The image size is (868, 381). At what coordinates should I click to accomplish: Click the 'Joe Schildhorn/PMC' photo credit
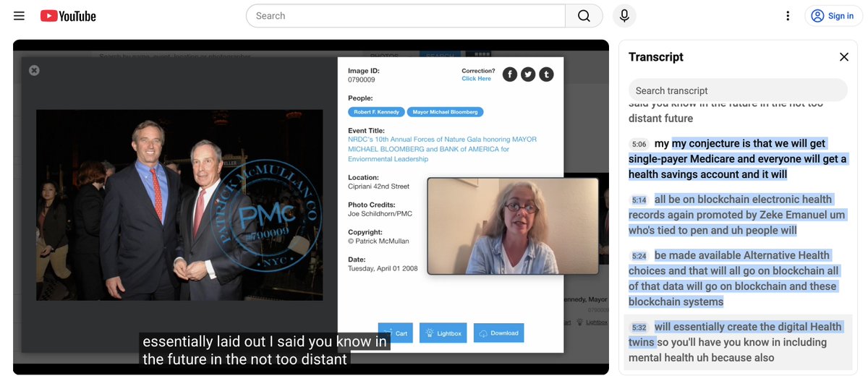(x=380, y=214)
